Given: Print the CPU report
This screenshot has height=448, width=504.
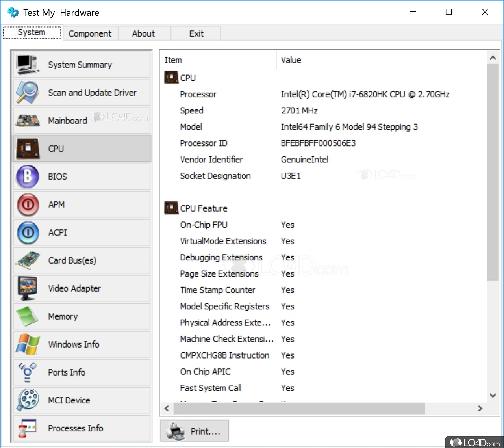Looking at the screenshot, I should (x=195, y=431).
